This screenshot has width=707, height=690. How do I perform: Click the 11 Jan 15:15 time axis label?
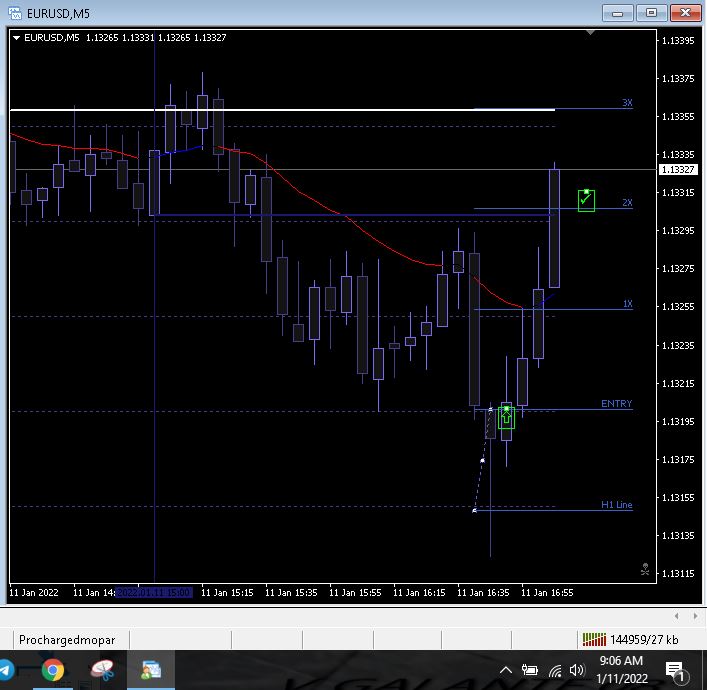(227, 593)
